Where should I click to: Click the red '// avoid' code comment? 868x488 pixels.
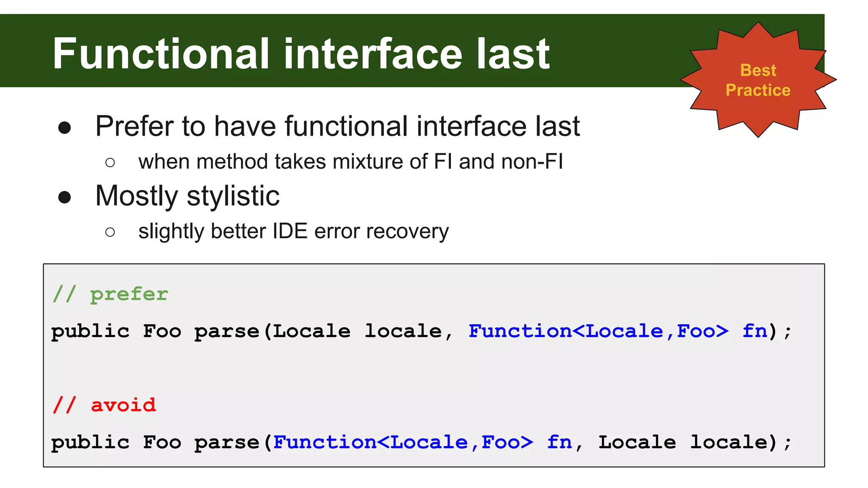(104, 405)
